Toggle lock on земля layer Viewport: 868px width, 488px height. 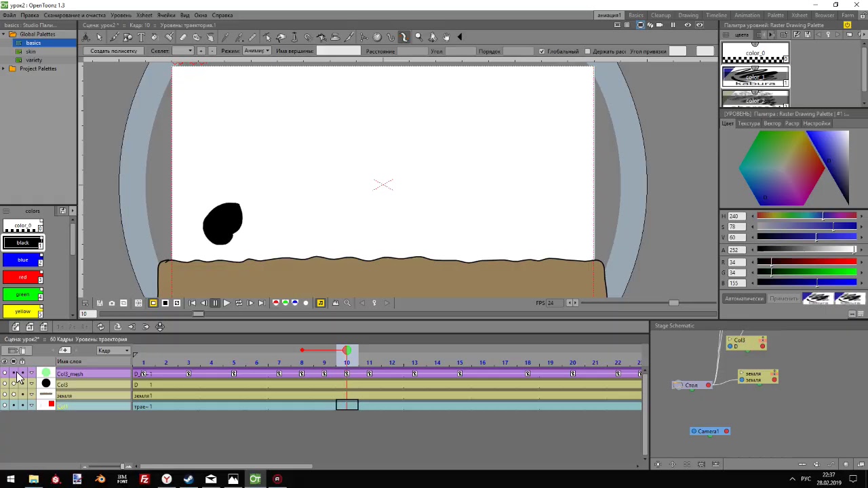pyautogui.click(x=22, y=395)
